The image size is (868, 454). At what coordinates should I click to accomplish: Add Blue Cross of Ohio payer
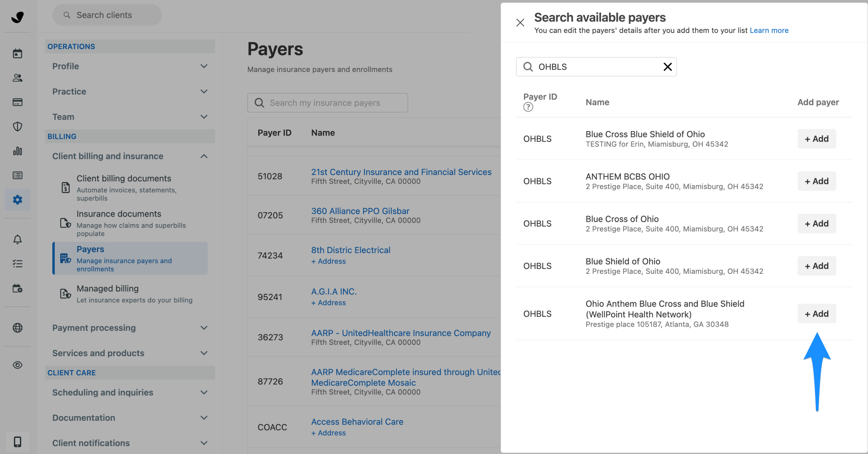(x=816, y=224)
